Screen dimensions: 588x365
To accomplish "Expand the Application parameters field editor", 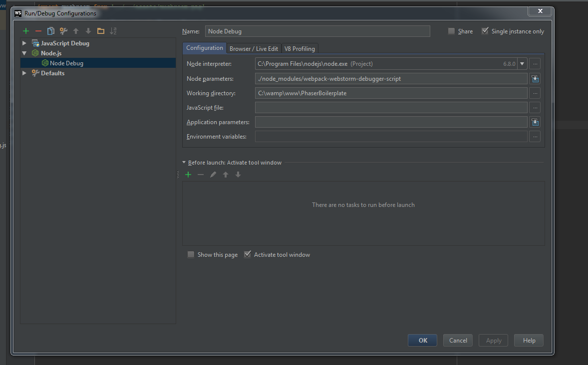I will (535, 122).
